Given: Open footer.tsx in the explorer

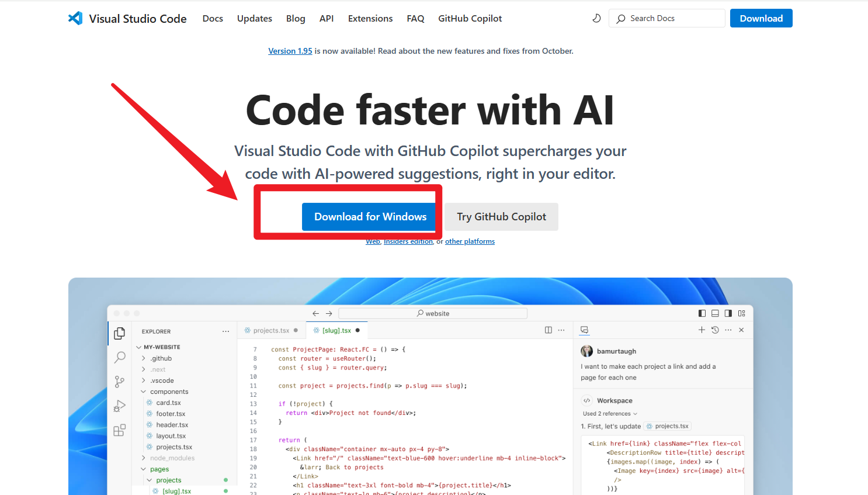Looking at the screenshot, I should tap(171, 414).
